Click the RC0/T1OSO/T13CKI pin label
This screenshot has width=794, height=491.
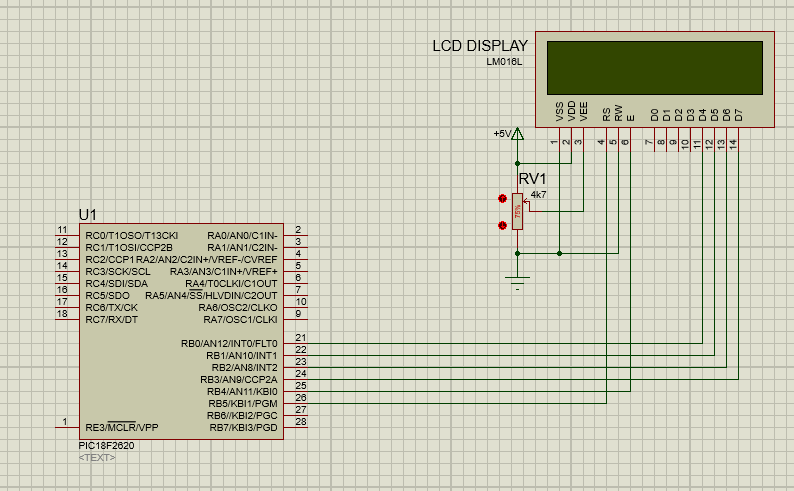(132, 235)
